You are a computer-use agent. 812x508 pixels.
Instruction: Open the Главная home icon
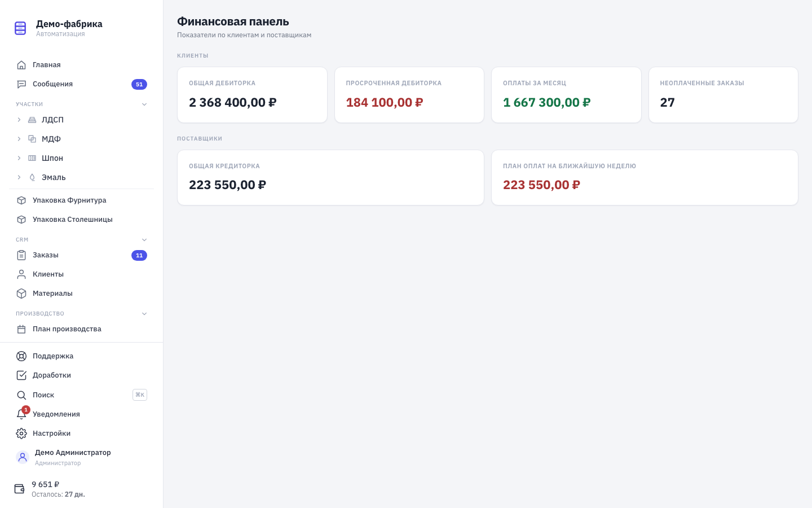click(x=21, y=65)
